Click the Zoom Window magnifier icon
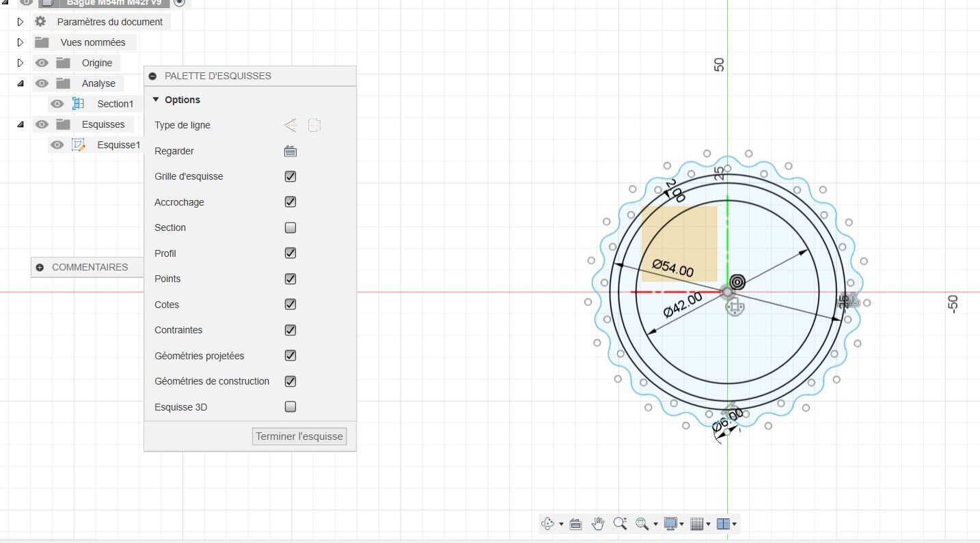The height and width of the screenshot is (543, 980). pyautogui.click(x=642, y=524)
